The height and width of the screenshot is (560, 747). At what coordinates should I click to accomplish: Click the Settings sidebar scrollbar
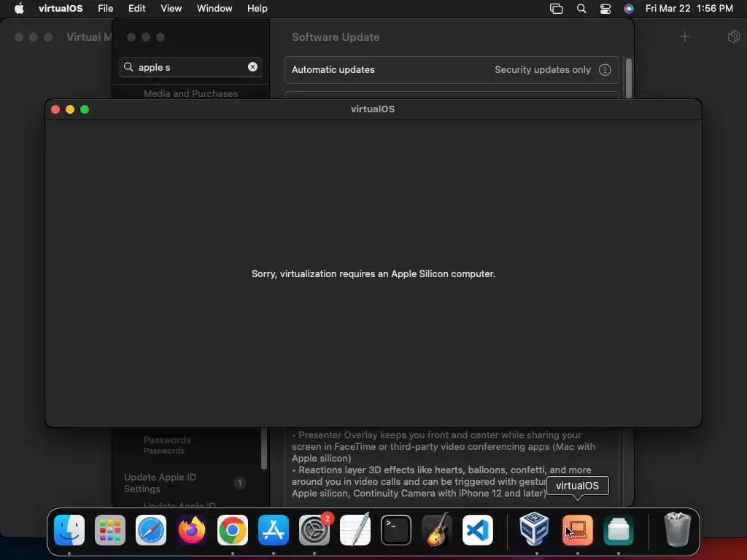(264, 448)
